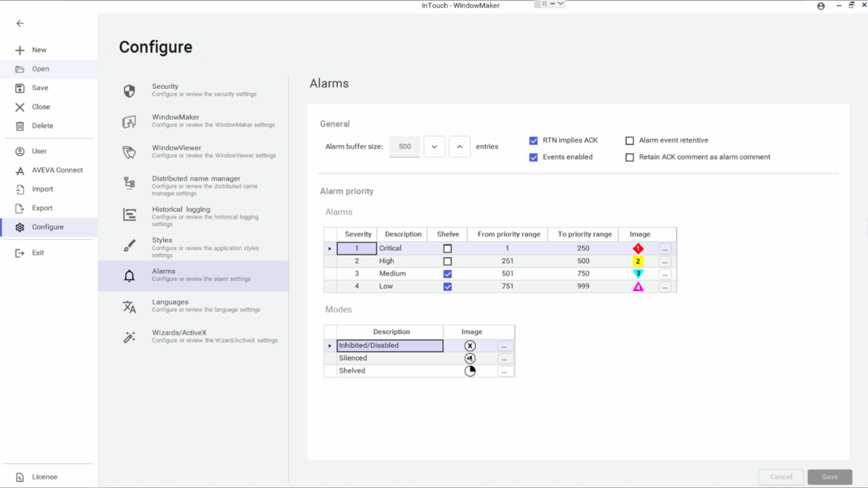
Task: Click the Alarms bell icon
Action: pyautogui.click(x=130, y=276)
